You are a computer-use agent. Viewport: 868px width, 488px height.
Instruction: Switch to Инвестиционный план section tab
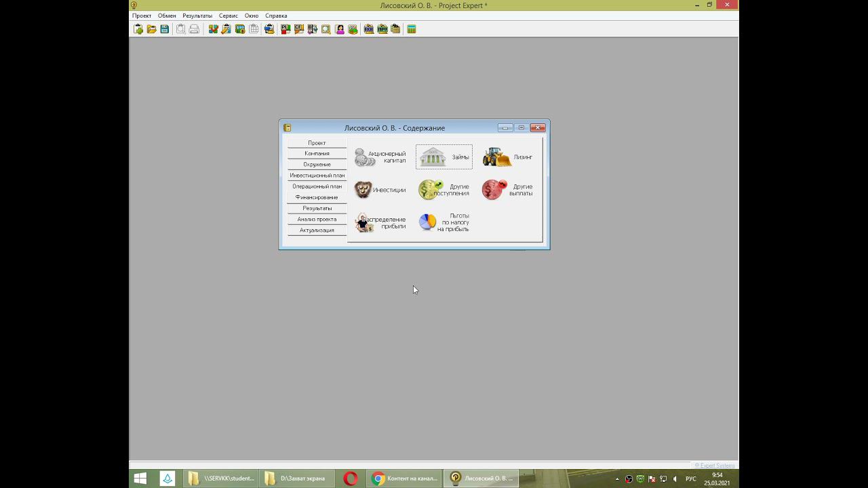pos(317,176)
